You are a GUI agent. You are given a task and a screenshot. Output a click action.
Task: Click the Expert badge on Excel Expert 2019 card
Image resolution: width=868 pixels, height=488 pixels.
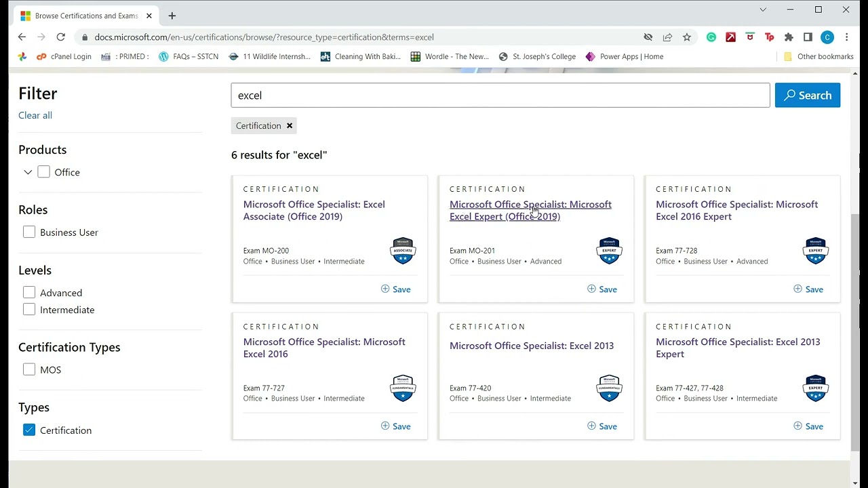click(x=609, y=251)
